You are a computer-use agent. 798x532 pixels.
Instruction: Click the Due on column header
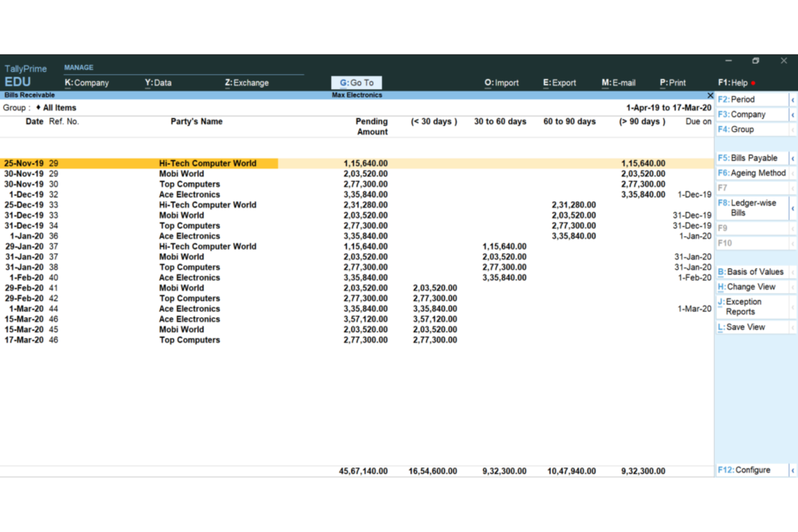point(698,122)
